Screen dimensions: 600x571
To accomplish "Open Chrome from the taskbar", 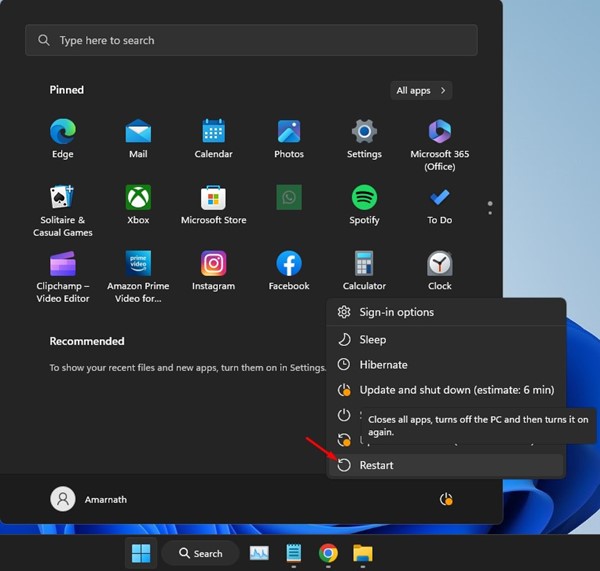I will (x=327, y=553).
